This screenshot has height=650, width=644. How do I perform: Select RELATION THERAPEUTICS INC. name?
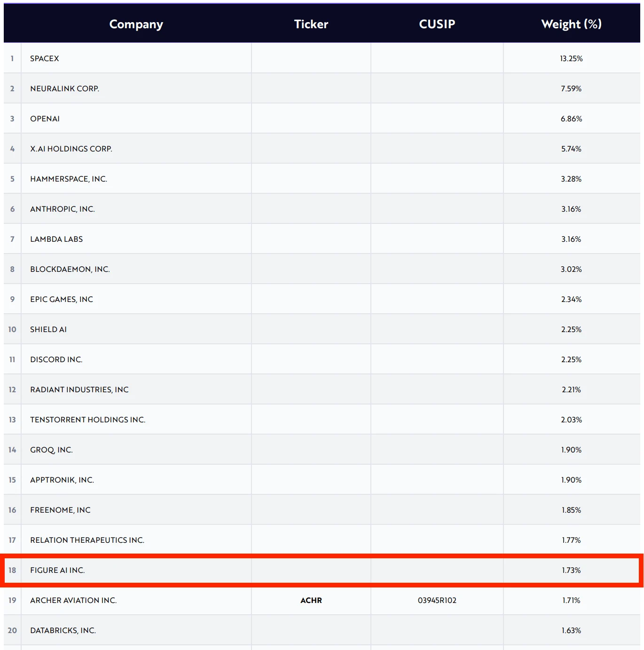pyautogui.click(x=87, y=540)
